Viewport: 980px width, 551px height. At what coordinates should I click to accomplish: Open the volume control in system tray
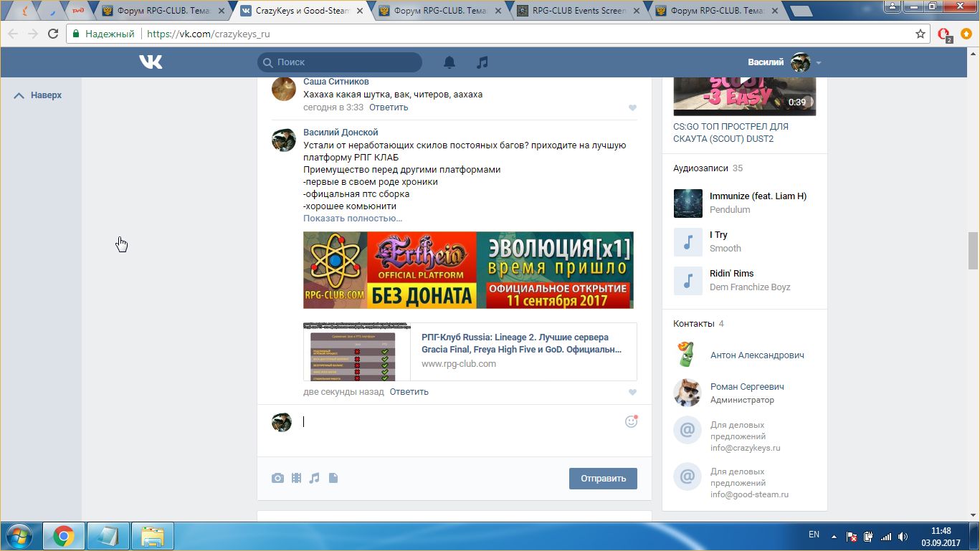(x=903, y=536)
